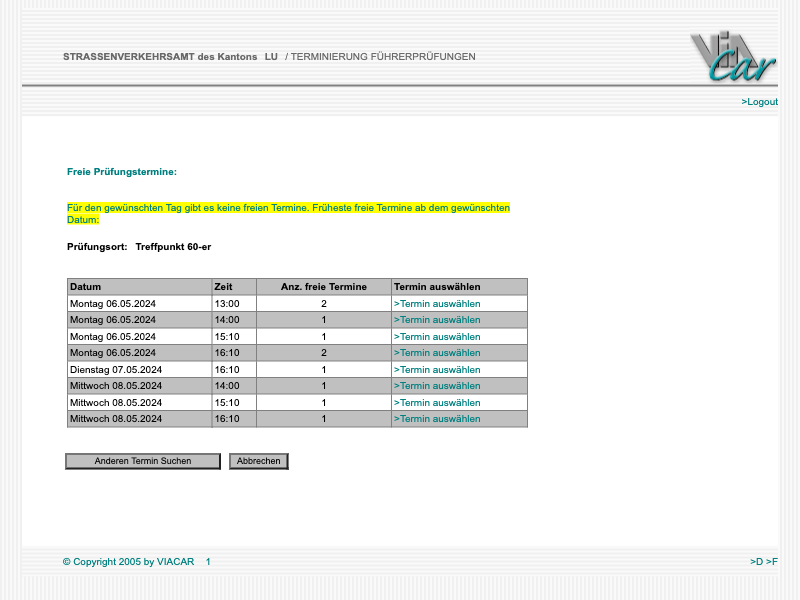Log out via the Logout link
Image resolution: width=800 pixels, height=600 pixels.
[759, 102]
